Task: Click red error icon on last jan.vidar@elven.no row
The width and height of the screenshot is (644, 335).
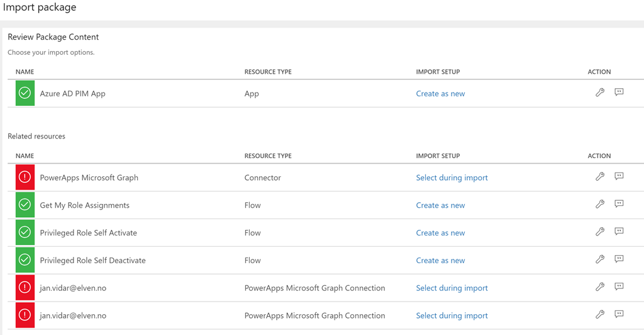Action: click(25, 315)
